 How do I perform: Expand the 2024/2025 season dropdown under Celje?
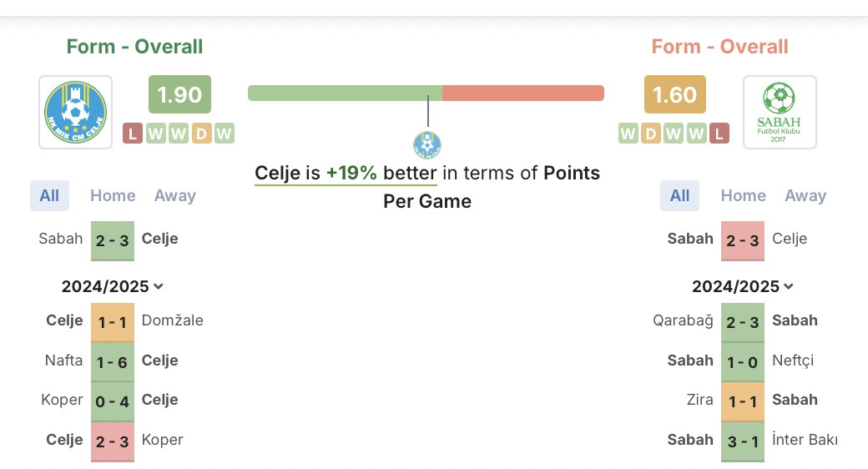click(x=113, y=286)
